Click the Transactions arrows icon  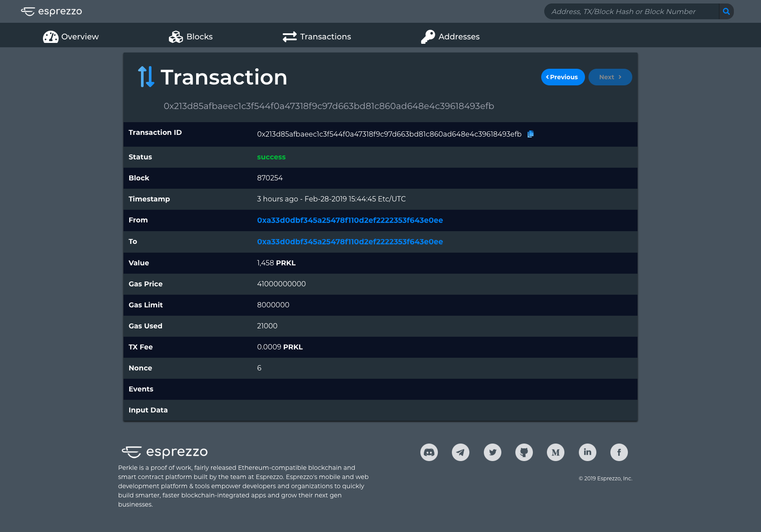click(290, 37)
